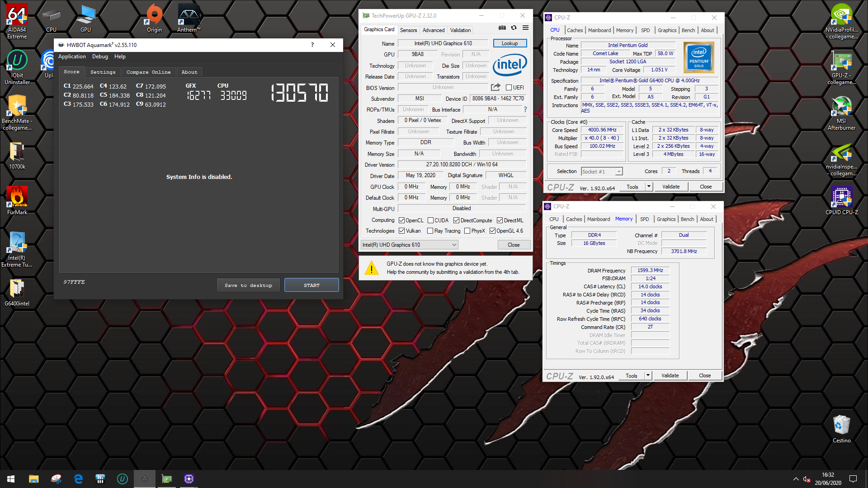Toggle PhysX checkbox
Screen dimensions: 868x488
[x=467, y=231]
